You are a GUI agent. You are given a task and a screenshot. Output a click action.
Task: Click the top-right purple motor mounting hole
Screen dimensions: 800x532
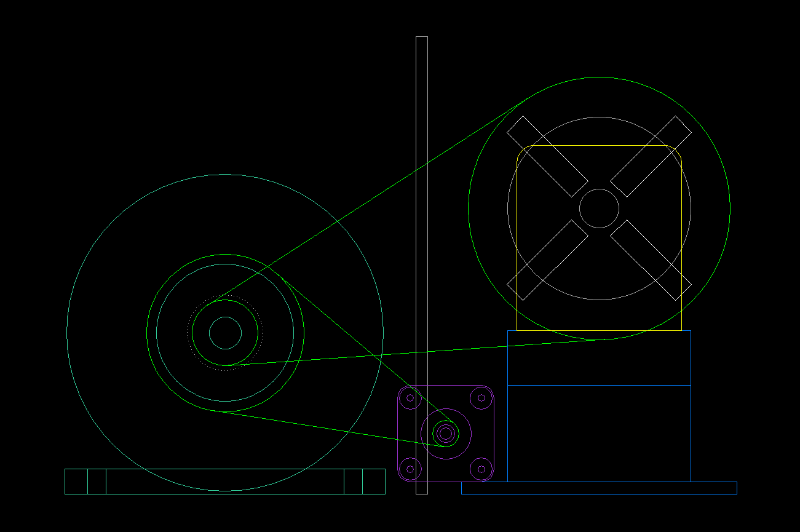pyautogui.click(x=481, y=398)
